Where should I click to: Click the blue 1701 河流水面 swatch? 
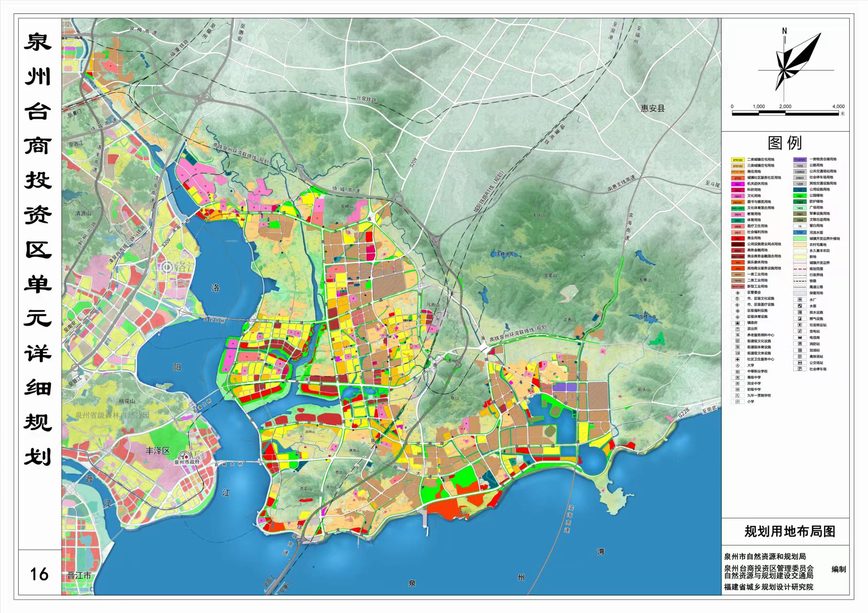(x=799, y=232)
